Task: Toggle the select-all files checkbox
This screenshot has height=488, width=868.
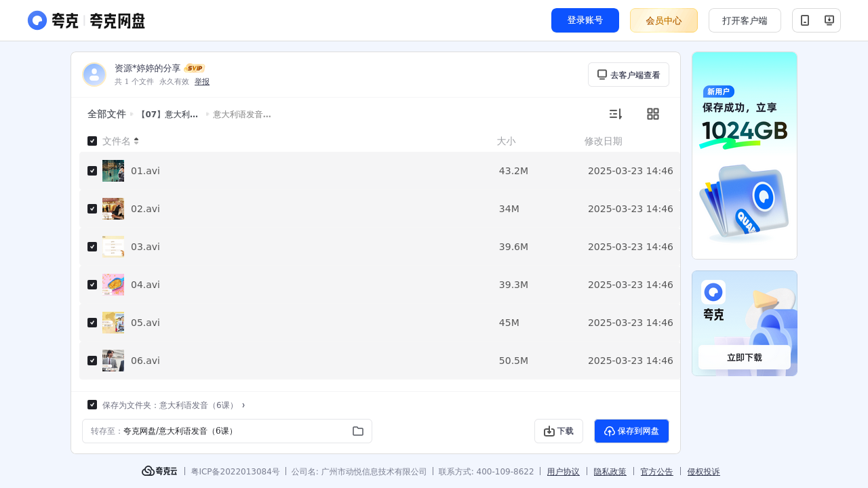Action: tap(92, 141)
